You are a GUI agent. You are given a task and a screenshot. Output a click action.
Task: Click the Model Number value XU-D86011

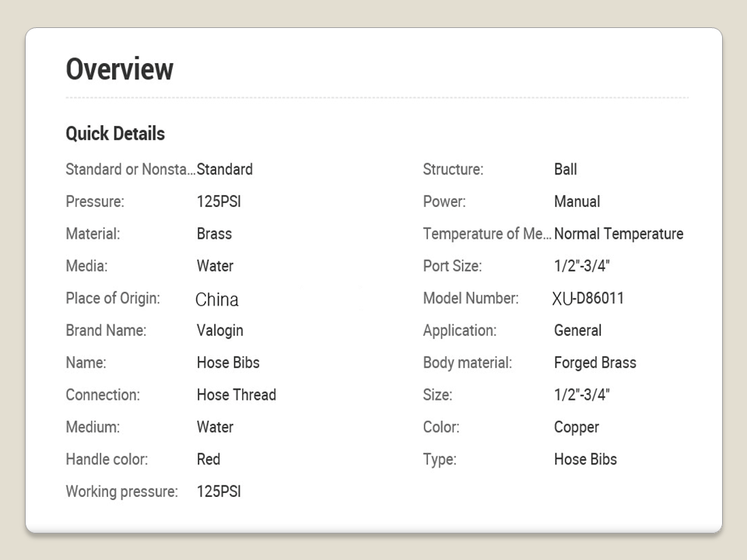click(x=587, y=299)
